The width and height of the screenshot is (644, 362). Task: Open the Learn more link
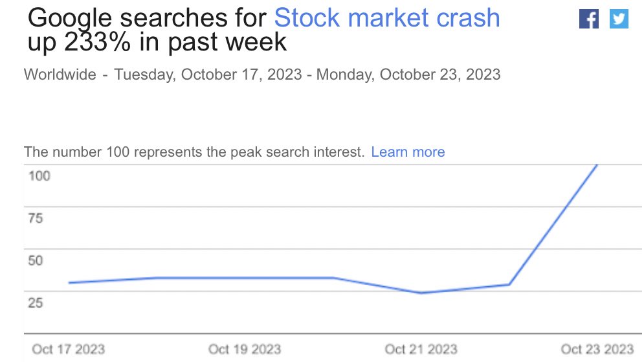(408, 152)
